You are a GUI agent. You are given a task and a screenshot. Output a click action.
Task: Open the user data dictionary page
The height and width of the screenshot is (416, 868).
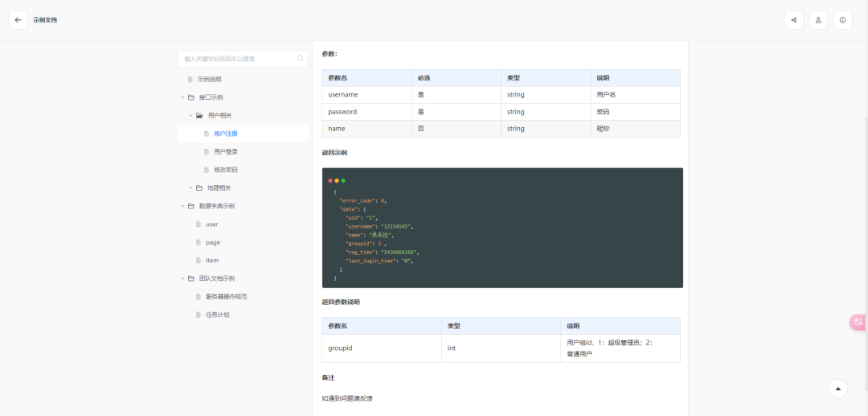[211, 224]
